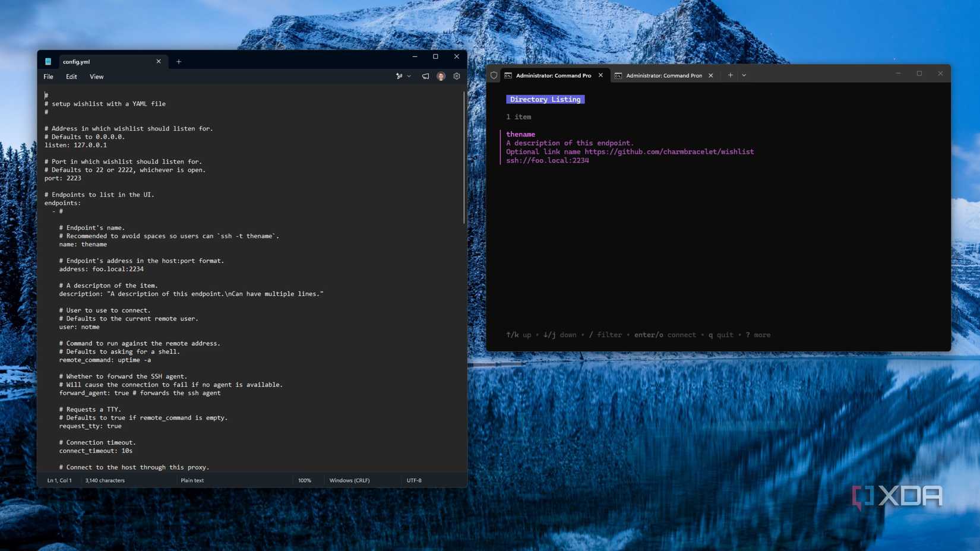Open Notepad settings gear

[x=457, y=76]
